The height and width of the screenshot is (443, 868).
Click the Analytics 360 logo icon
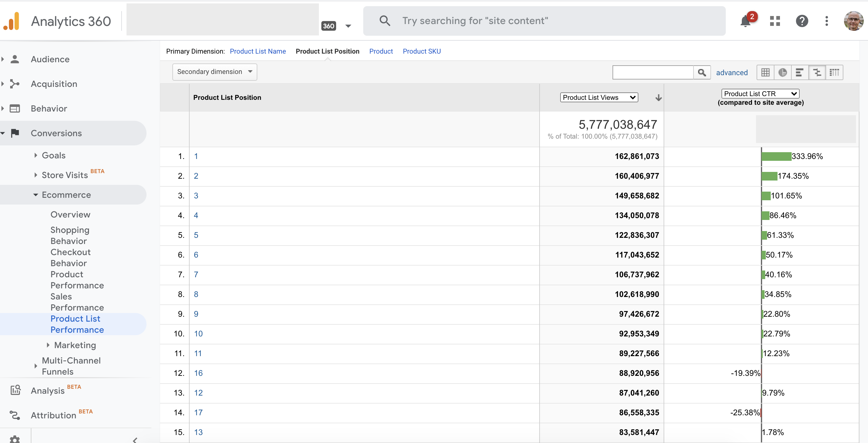click(x=11, y=21)
